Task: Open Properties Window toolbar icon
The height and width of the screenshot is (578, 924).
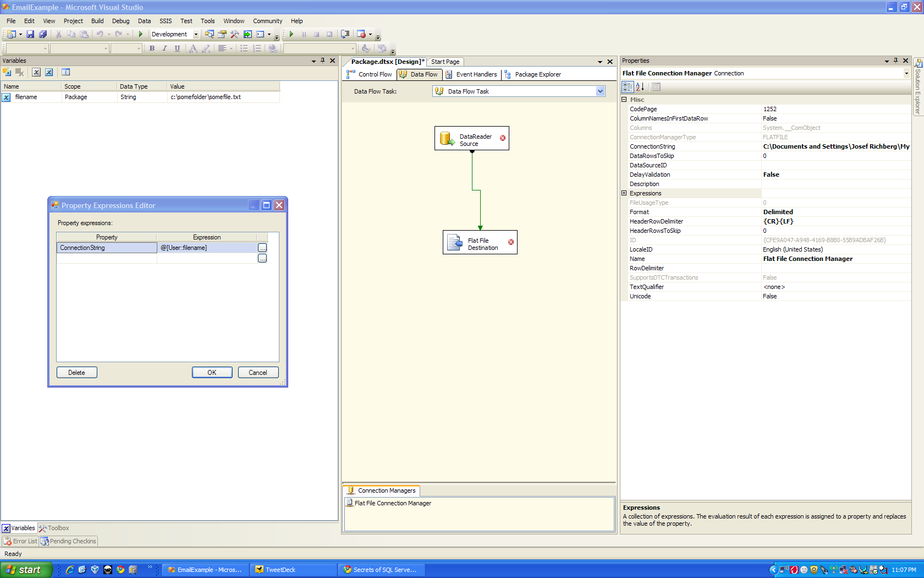Action: [222, 34]
